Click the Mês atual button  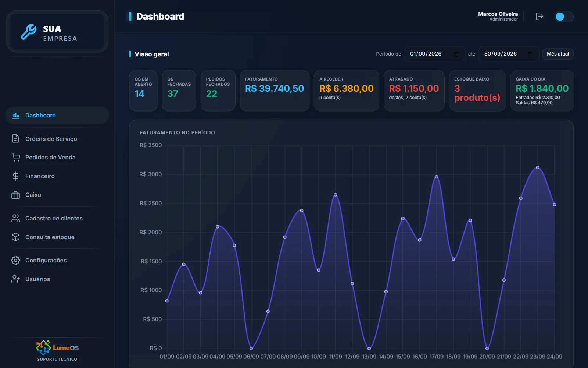(558, 54)
